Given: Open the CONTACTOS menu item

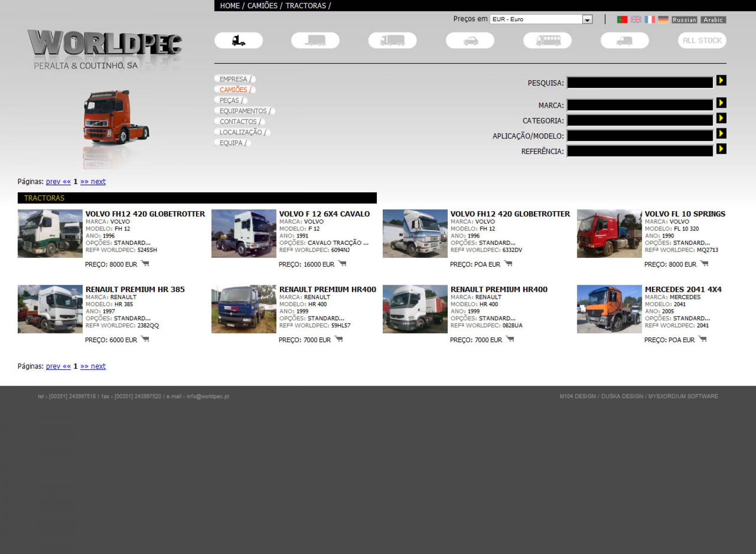Looking at the screenshot, I should click(239, 122).
